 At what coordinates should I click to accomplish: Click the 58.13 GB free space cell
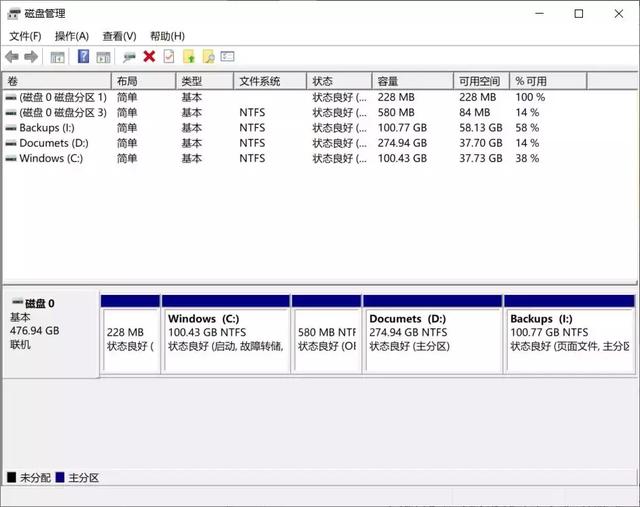point(481,128)
